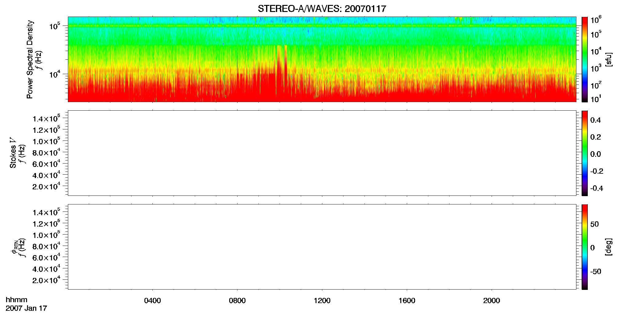644x332 pixels.
Task: Click the plot title STEREO-A/WAVES: 20070117
Action: pos(322,9)
